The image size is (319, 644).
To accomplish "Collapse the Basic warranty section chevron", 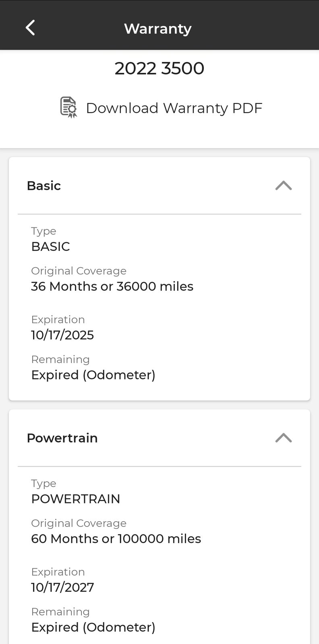I will coord(284,186).
